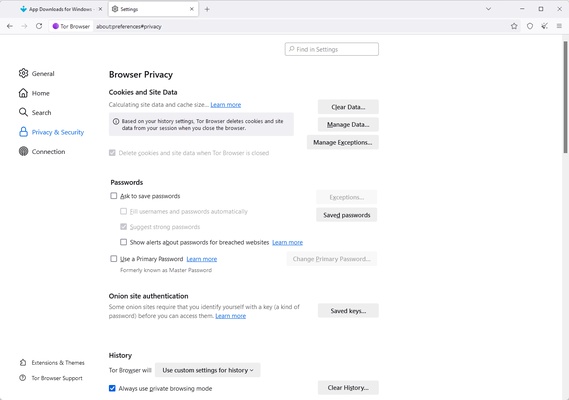
Task: Enable alerts about breached websites checkbox
Action: pyautogui.click(x=123, y=242)
